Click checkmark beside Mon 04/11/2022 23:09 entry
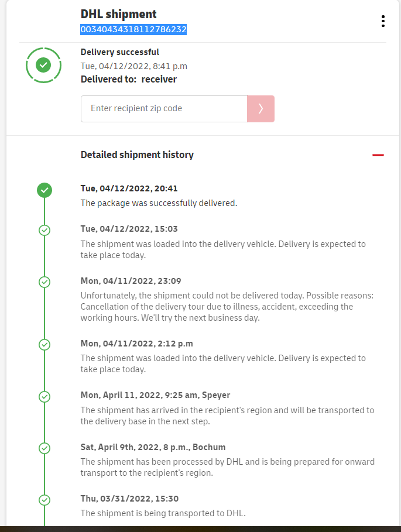The height and width of the screenshot is (532, 401). tap(44, 282)
